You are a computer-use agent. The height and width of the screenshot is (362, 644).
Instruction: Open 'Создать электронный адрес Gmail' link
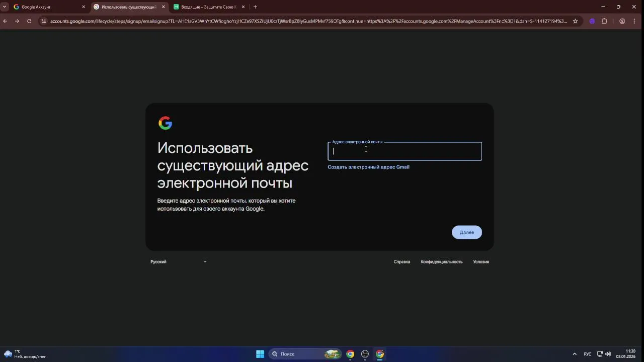click(x=368, y=167)
